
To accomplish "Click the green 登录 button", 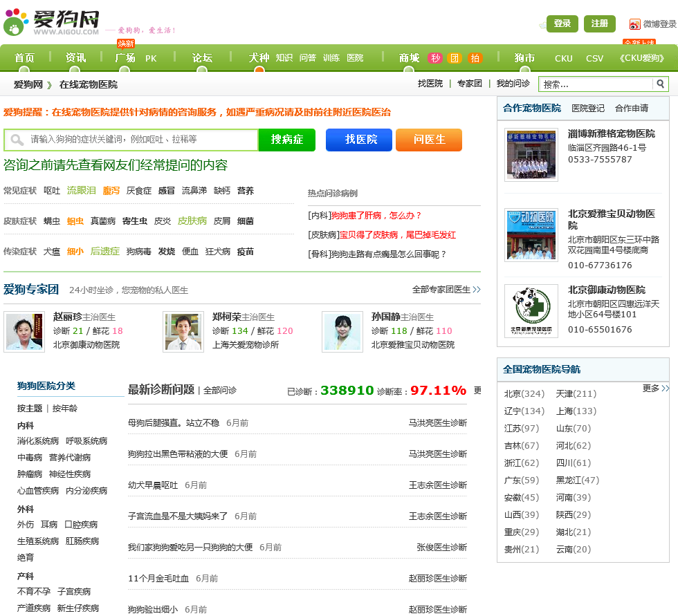I will 562,24.
